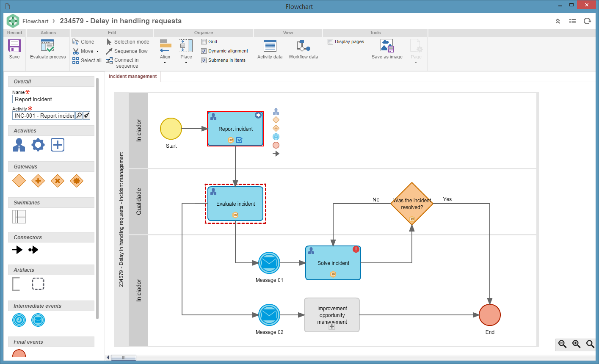Screen dimensions: 599x364
Task: Clone the selected item
Action: tap(83, 41)
